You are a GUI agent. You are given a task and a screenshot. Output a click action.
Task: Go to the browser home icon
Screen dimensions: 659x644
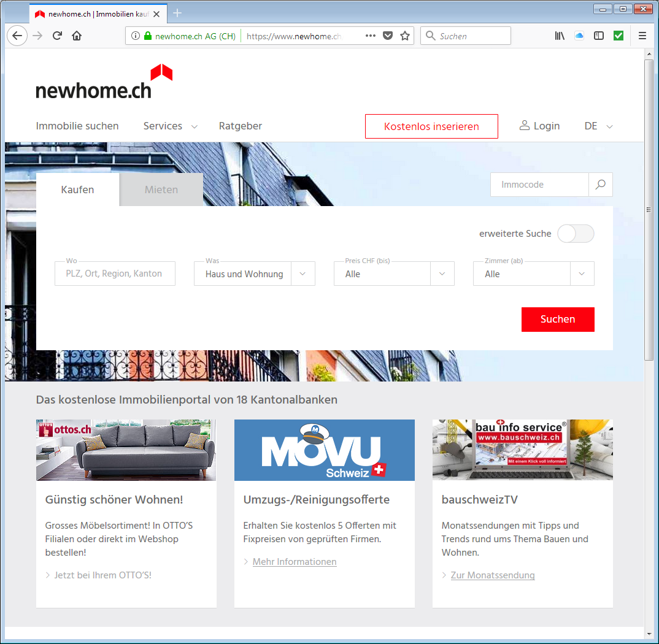coord(77,36)
